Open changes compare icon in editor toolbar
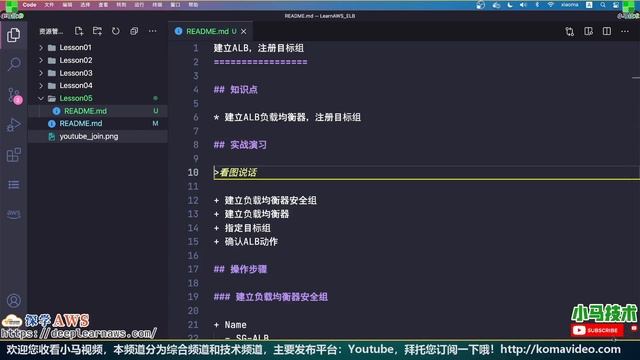640x360 pixels. click(x=570, y=31)
